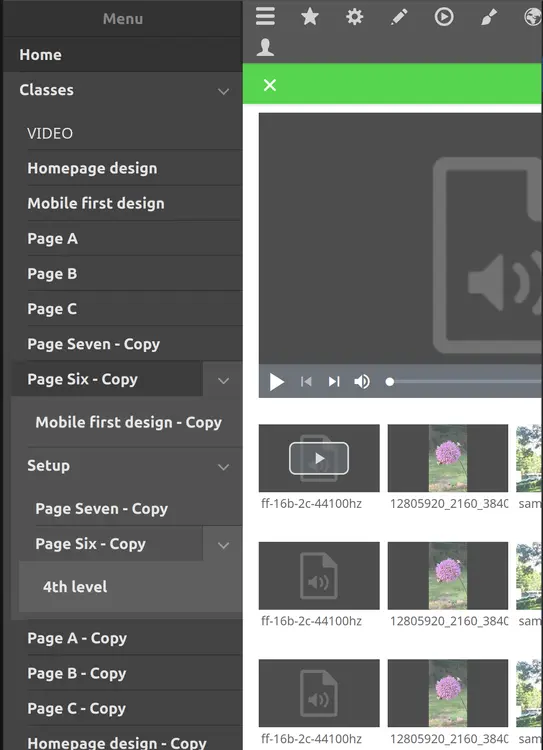Screen dimensions: 543x750
Task: Click the player progress slider handle
Action: (x=390, y=382)
